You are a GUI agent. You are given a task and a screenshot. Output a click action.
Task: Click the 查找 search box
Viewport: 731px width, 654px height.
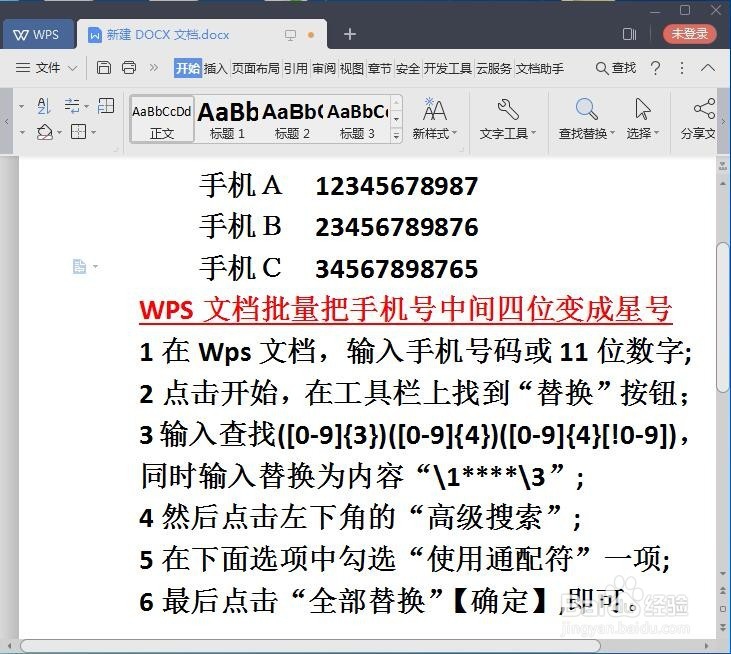pyautogui.click(x=615, y=68)
